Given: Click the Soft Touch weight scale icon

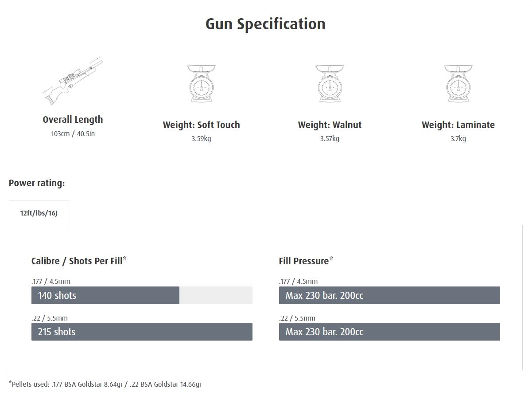Looking at the screenshot, I should pos(201,83).
